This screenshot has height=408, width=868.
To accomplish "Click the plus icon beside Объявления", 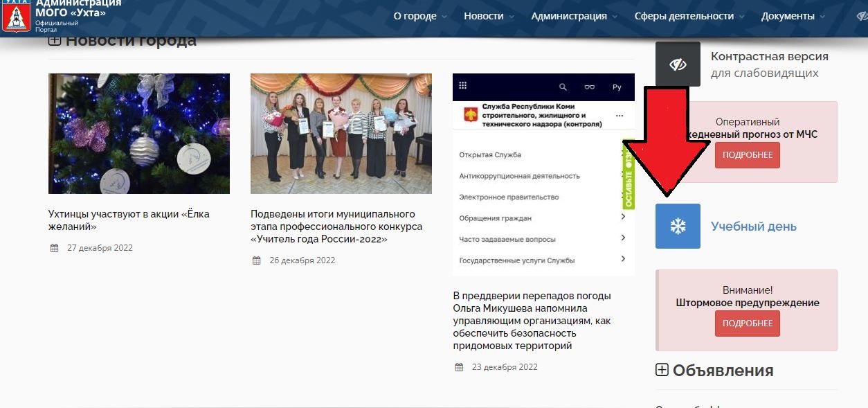I will coord(662,371).
